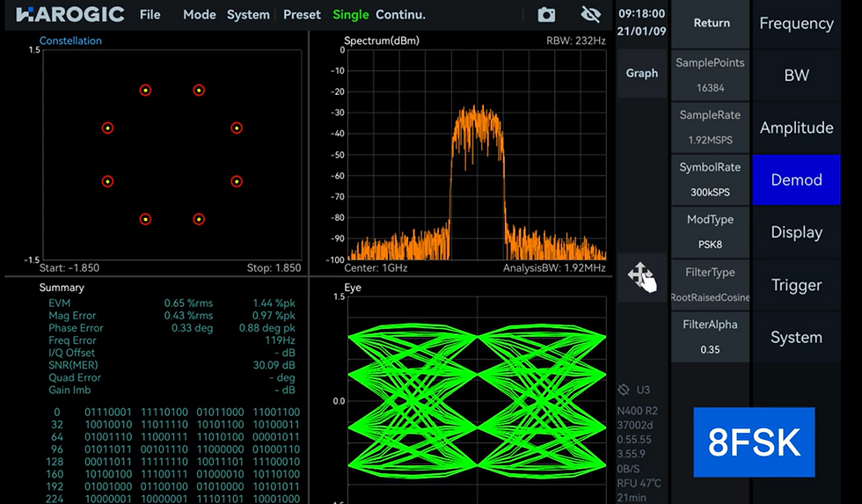Click the Quad Error row label
This screenshot has width=862, height=504.
[x=75, y=377]
